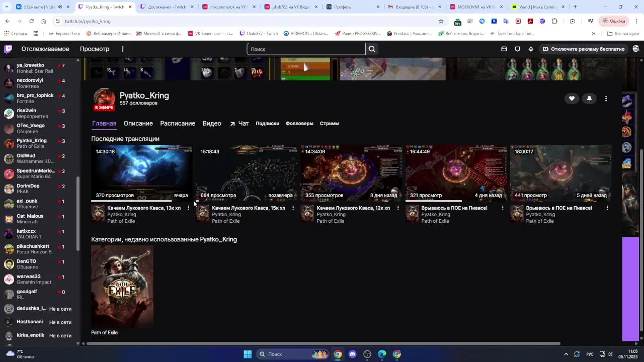644x362 pixels.
Task: Click the weather widget in taskbar
Action: coord(20,354)
